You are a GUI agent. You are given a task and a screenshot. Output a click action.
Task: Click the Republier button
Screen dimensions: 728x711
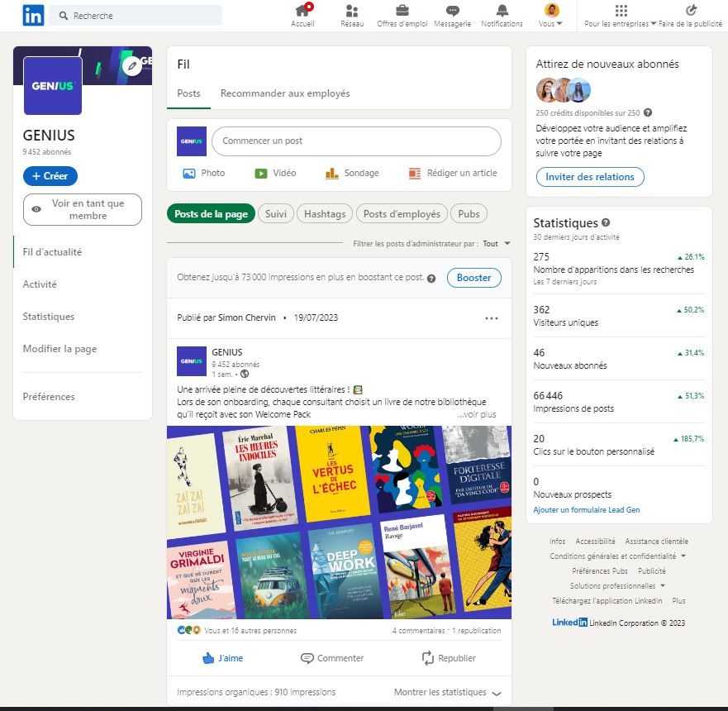(449, 658)
